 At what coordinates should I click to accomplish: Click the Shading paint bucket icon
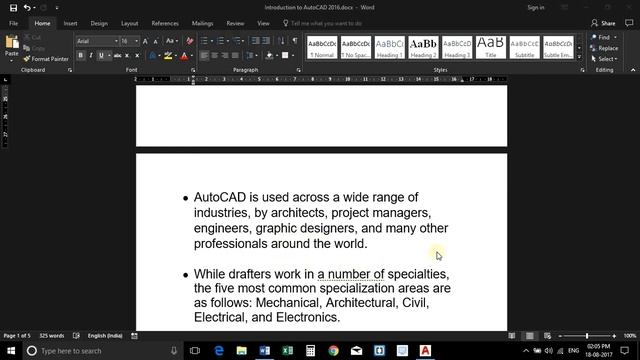point(269,56)
